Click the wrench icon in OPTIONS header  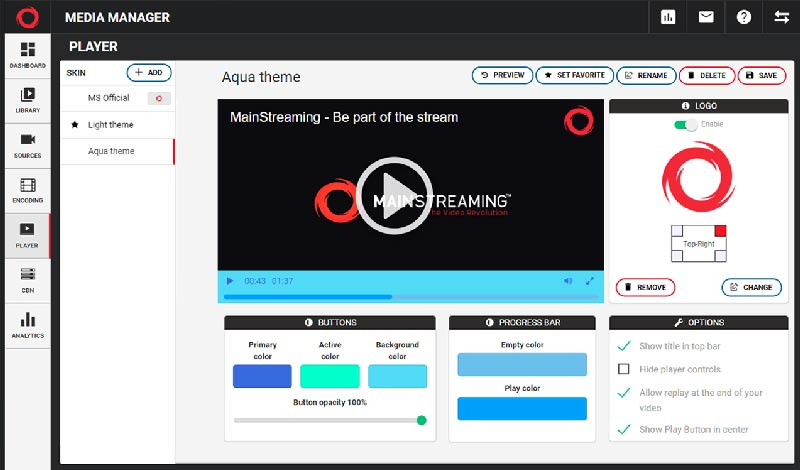pos(678,323)
